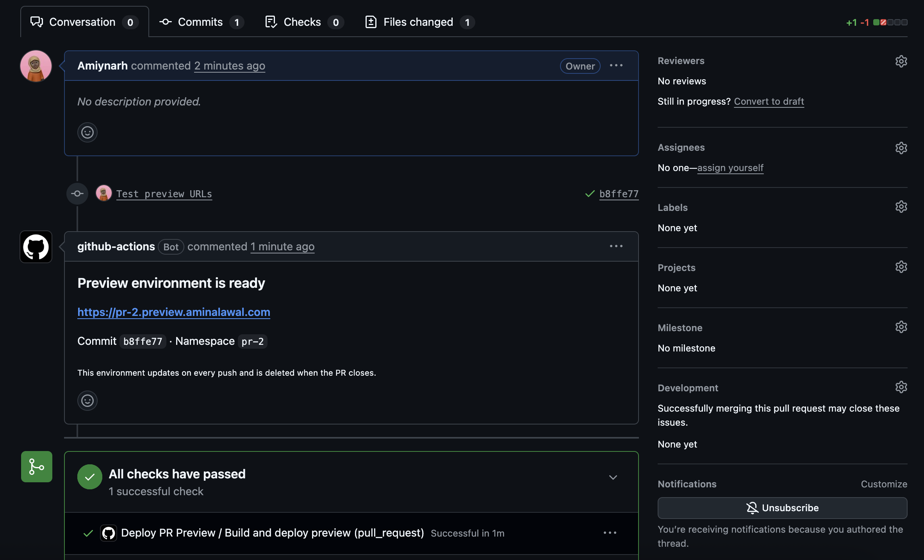Viewport: 924px width, 560px height.
Task: Click the GitHub logo on Deploy check row
Action: [x=109, y=533]
